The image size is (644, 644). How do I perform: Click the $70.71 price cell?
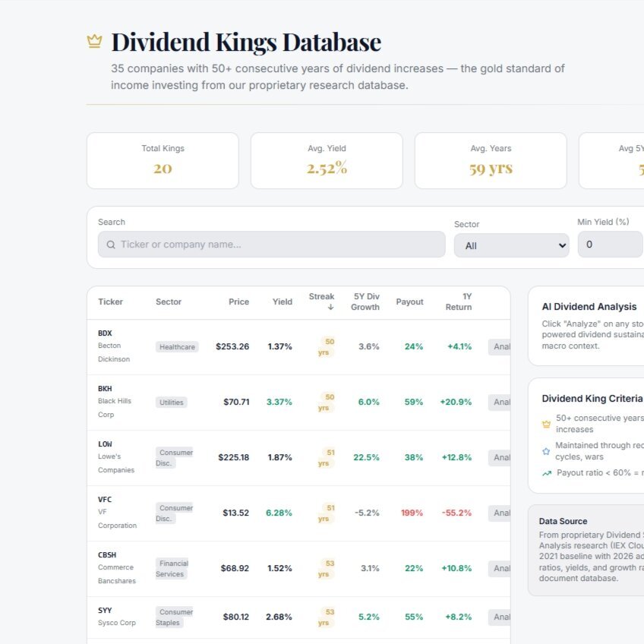[x=236, y=402]
